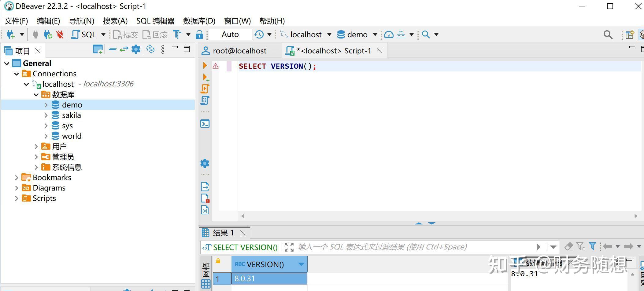Open the SQL 编辑器 menu

click(x=155, y=21)
